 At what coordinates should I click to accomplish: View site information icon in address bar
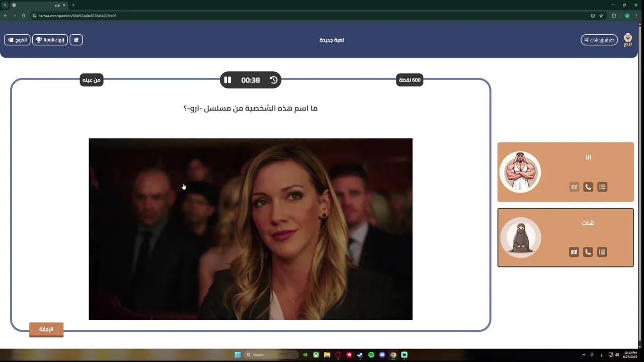point(34,16)
